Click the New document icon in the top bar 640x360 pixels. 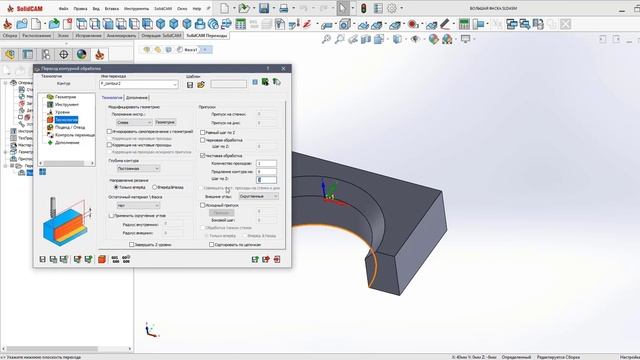224,8
